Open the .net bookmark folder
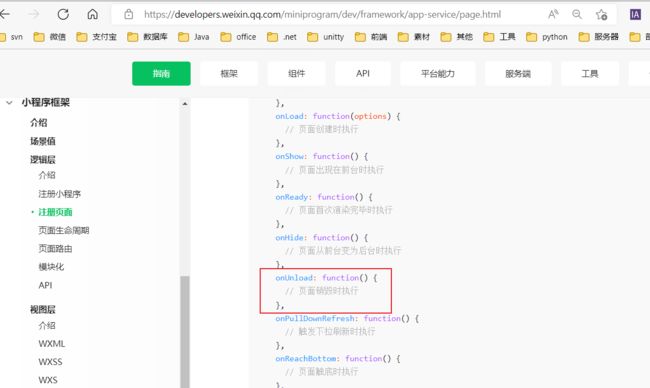Screen dimensions: 650x388 pyautogui.click(x=282, y=37)
